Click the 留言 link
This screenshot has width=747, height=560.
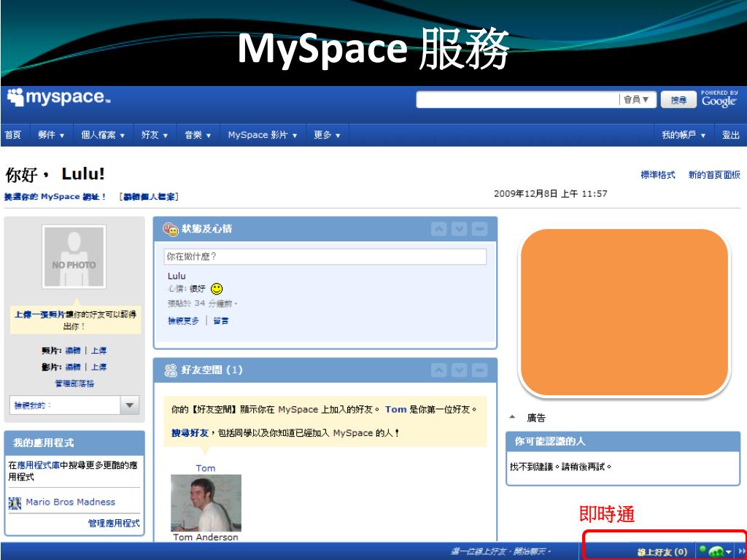pos(220,321)
